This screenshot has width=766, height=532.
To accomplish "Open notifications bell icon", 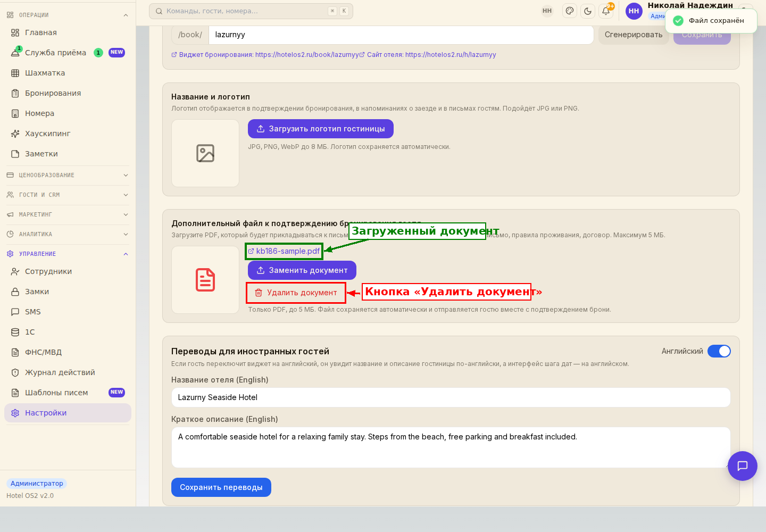I will tap(606, 11).
